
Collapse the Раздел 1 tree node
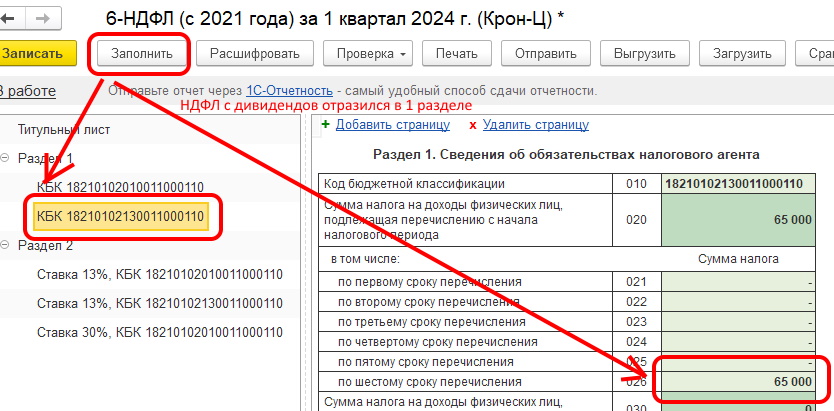5,158
